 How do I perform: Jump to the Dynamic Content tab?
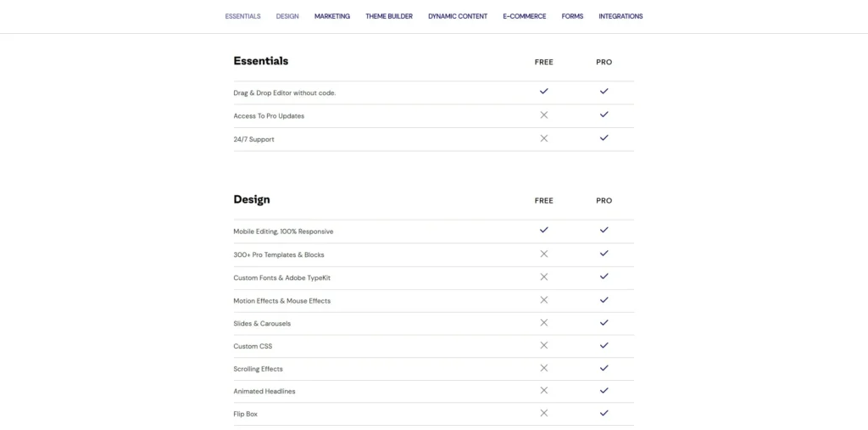point(458,16)
